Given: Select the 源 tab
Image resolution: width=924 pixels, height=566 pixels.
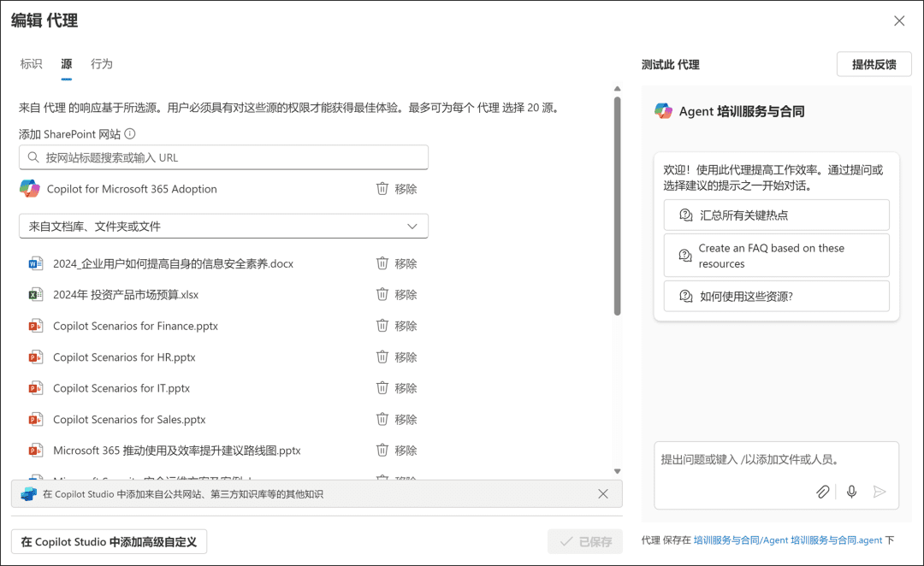Looking at the screenshot, I should (x=67, y=63).
